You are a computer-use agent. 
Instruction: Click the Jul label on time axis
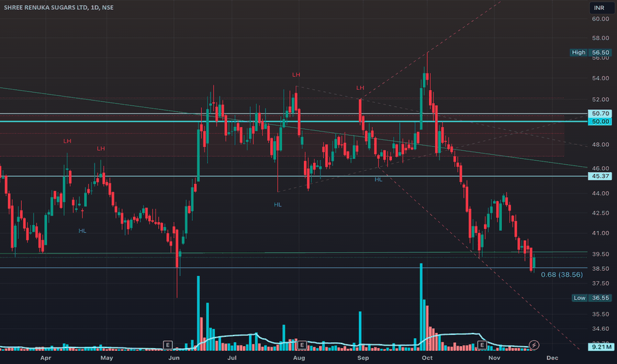coord(232,357)
